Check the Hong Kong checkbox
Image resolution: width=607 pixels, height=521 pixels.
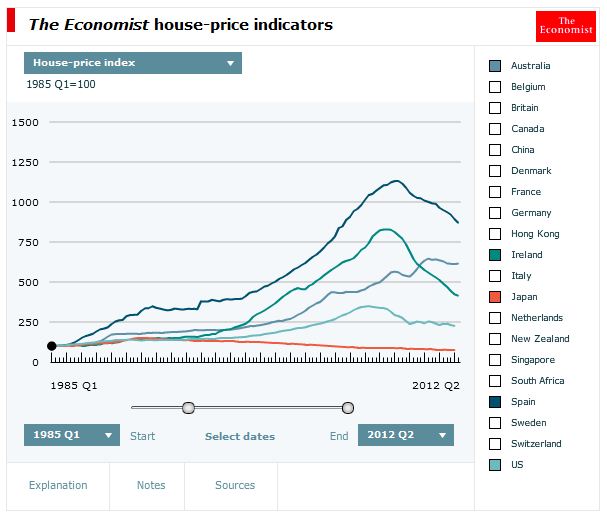(x=495, y=234)
